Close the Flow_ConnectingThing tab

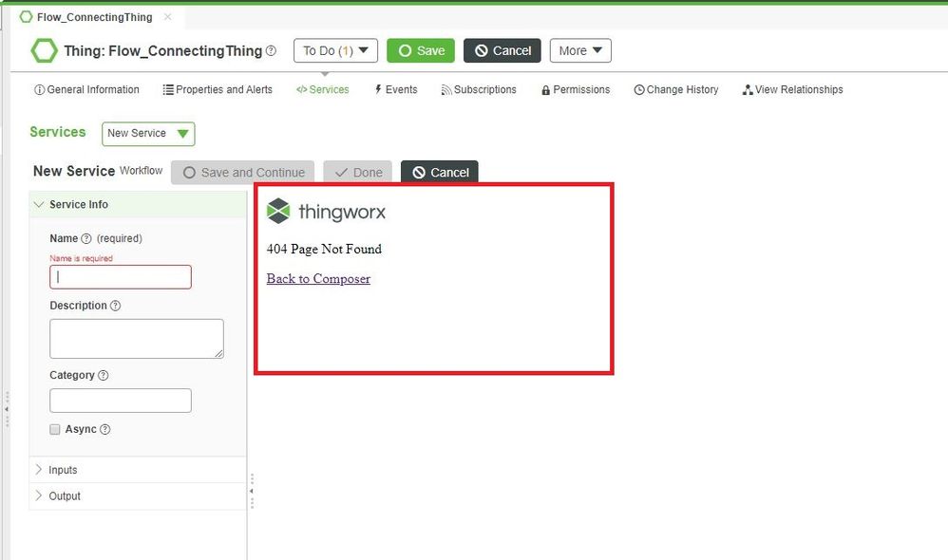pyautogui.click(x=167, y=17)
